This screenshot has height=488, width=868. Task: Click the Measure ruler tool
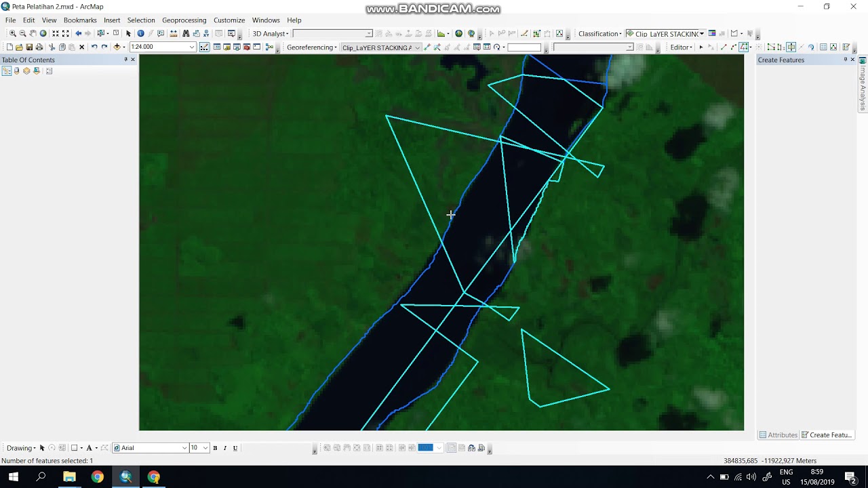174,33
